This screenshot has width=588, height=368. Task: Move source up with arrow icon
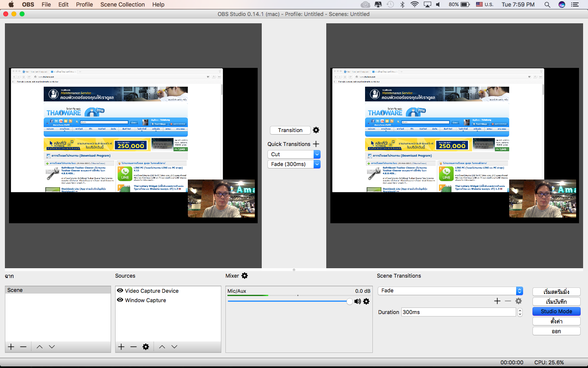[162, 347]
